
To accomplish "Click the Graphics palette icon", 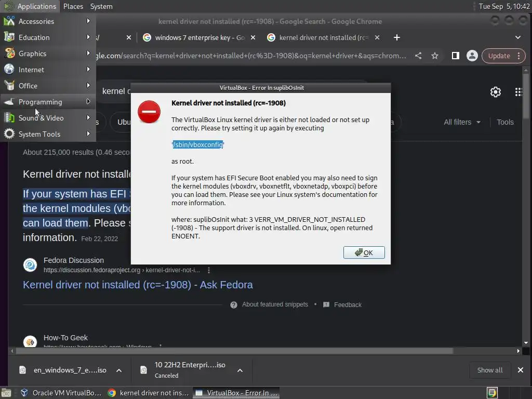I will point(9,54).
